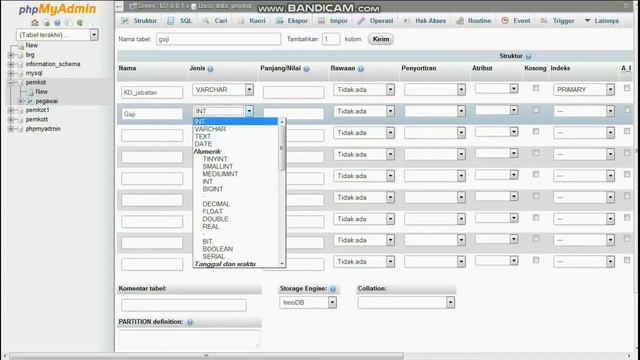The image size is (640, 360).
Task: Click the phpmyadmin database icon
Action: (20, 129)
